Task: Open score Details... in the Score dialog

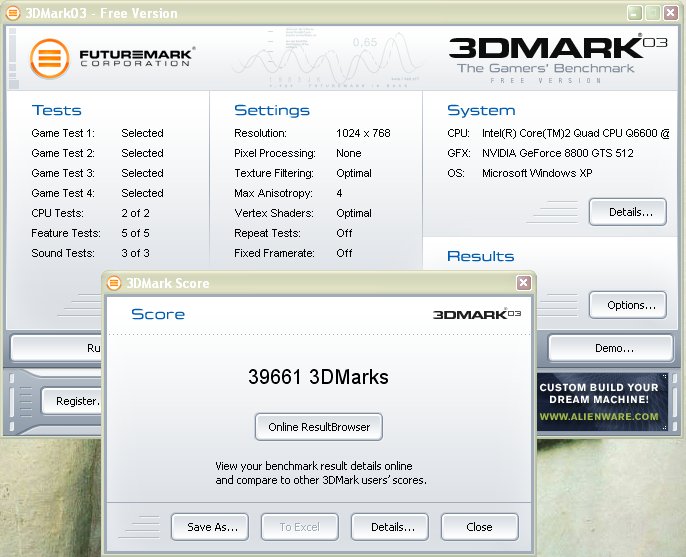Action: [390, 527]
